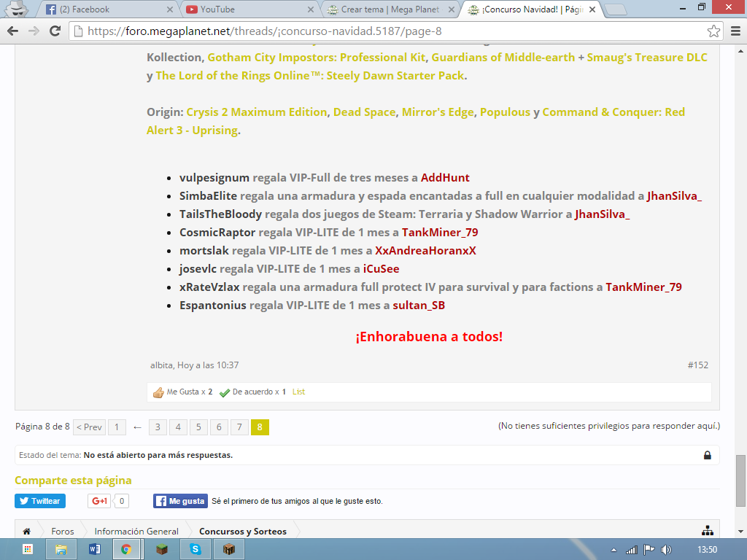Go to page 3
The width and height of the screenshot is (747, 560).
158,427
